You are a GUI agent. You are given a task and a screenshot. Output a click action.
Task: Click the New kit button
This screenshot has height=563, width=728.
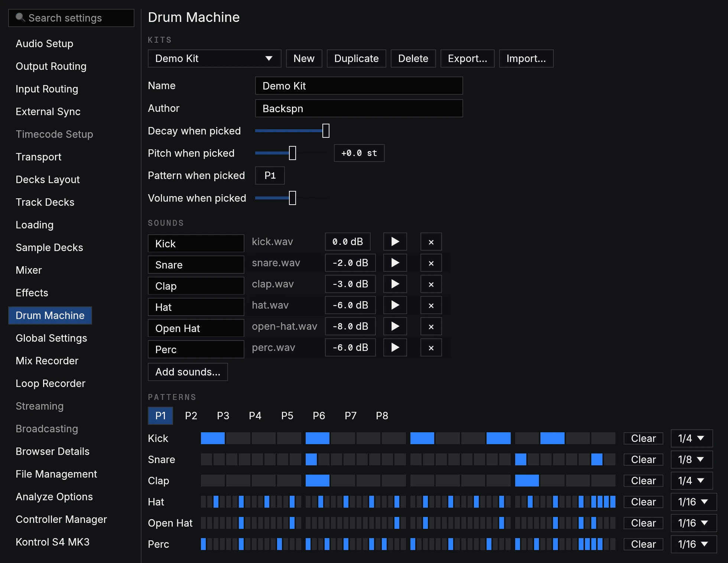(304, 58)
